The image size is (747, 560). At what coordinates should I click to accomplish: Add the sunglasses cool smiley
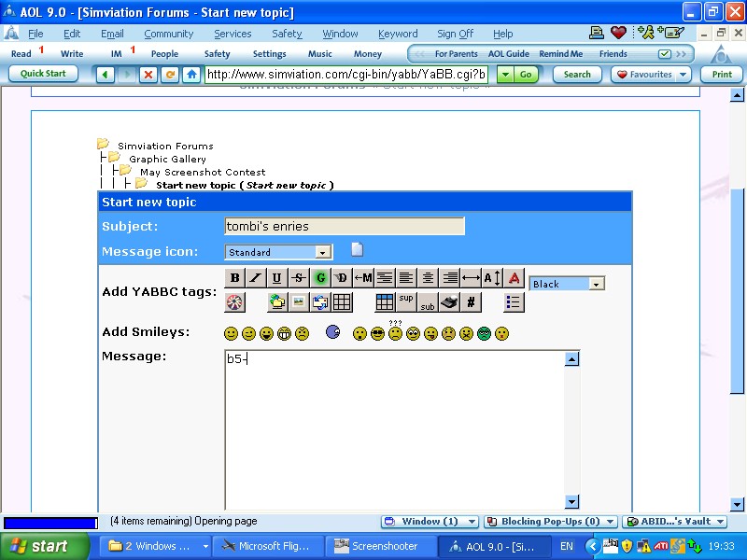point(377,334)
